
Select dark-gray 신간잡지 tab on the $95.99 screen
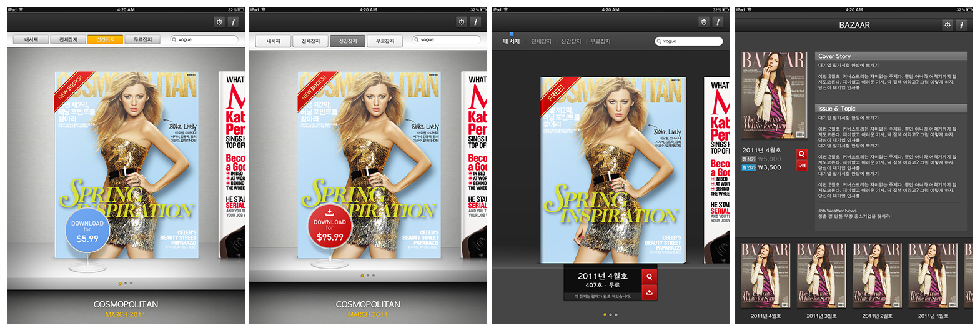[x=348, y=41]
